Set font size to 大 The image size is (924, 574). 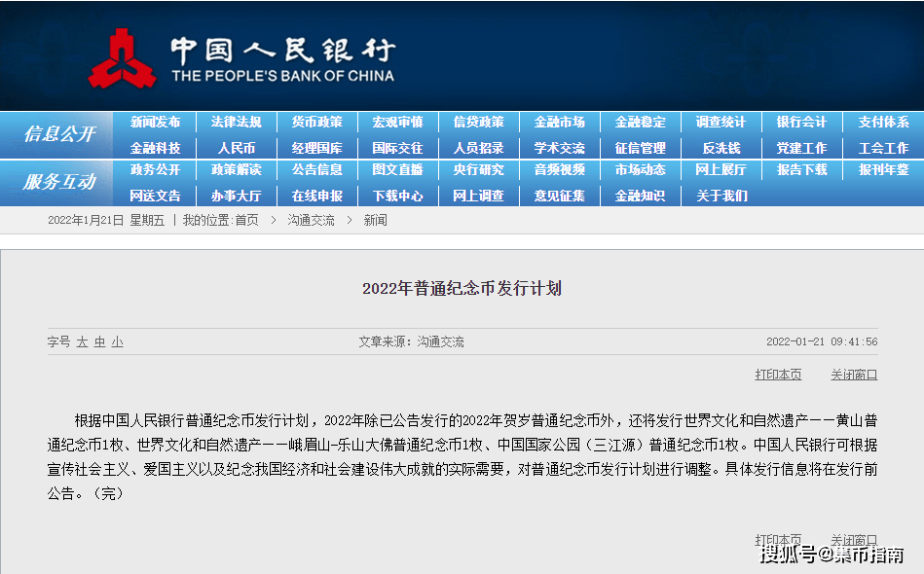point(83,342)
